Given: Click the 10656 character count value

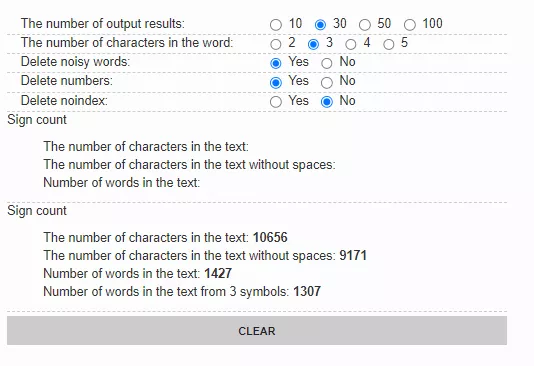Looking at the screenshot, I should pos(270,237).
